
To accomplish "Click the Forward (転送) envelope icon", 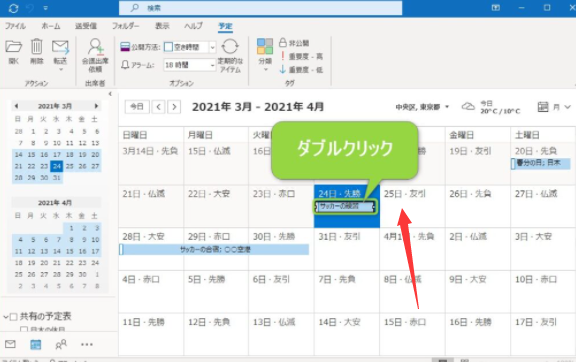I will click(x=60, y=47).
